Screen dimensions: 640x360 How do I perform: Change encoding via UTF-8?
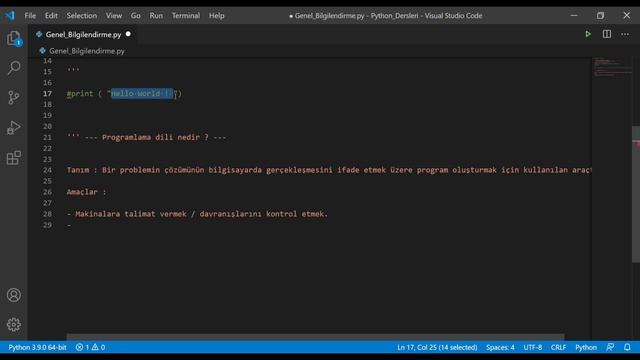tap(533, 347)
